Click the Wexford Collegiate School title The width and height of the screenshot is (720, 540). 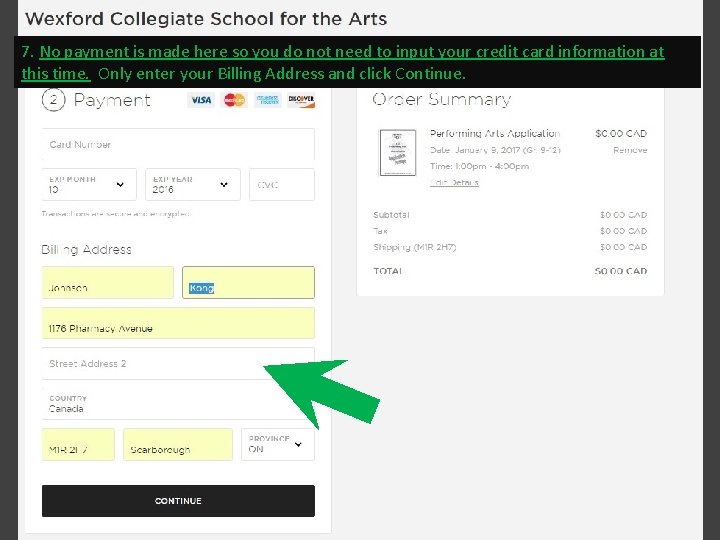pos(206,19)
